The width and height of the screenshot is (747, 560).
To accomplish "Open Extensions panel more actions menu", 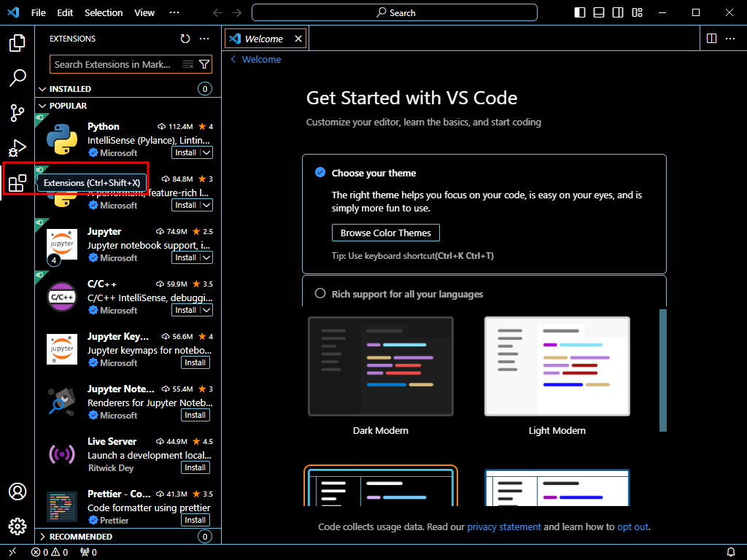I will click(204, 39).
